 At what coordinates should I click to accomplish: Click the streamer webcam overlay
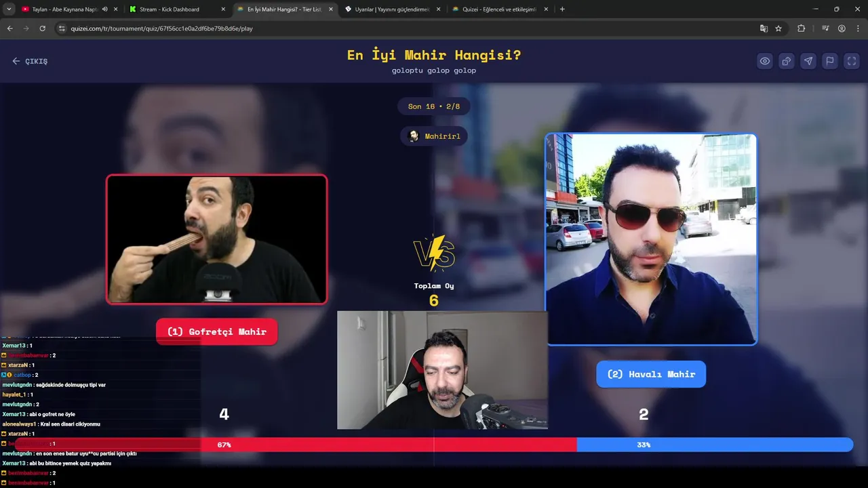pyautogui.click(x=442, y=370)
